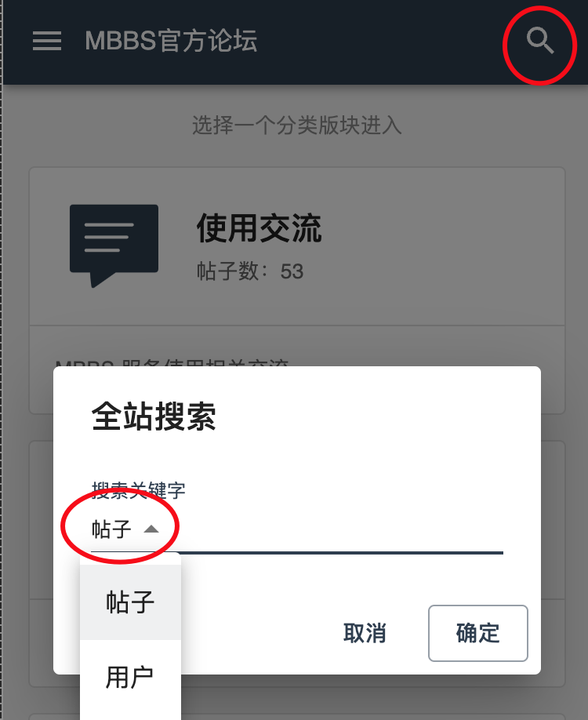Screen dimensions: 588x720
Task: Open the hamburger navigation menu
Action: [x=47, y=41]
